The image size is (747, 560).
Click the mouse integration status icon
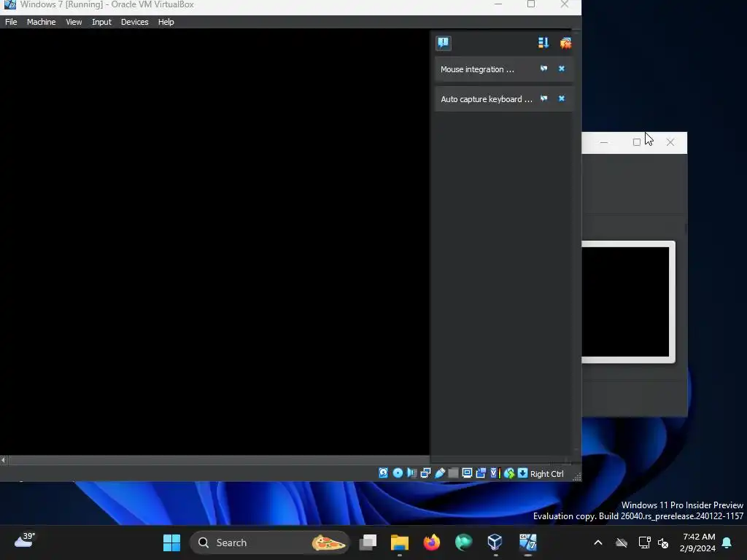508,472
